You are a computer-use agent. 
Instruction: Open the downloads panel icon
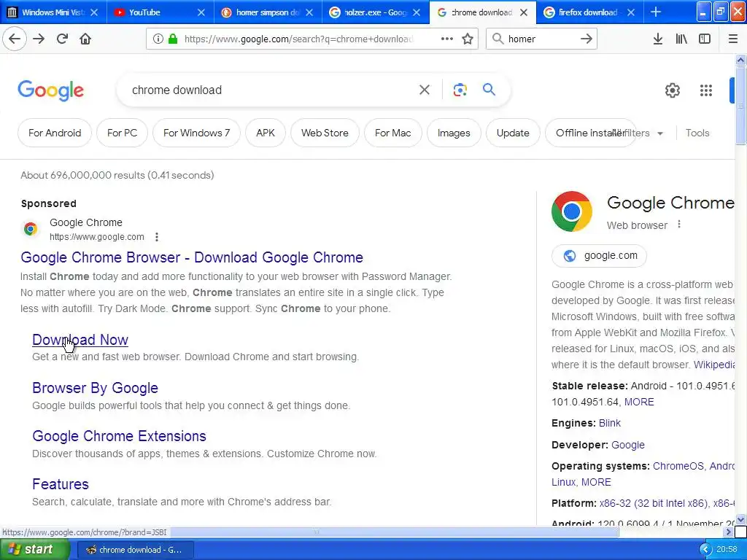click(657, 39)
